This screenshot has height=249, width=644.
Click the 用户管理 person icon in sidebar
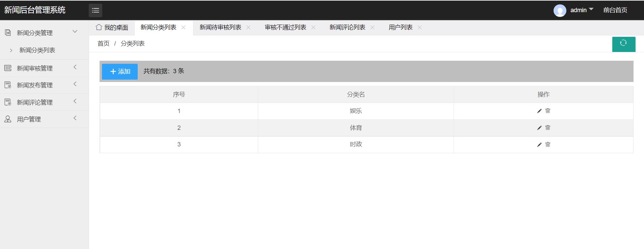(x=8, y=119)
